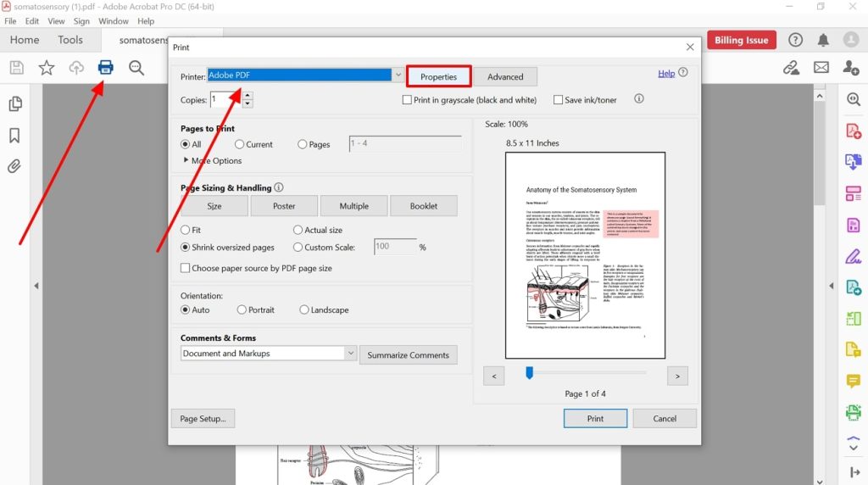Image resolution: width=868 pixels, height=485 pixels.
Task: Select the Actual size radio button
Action: (298, 230)
